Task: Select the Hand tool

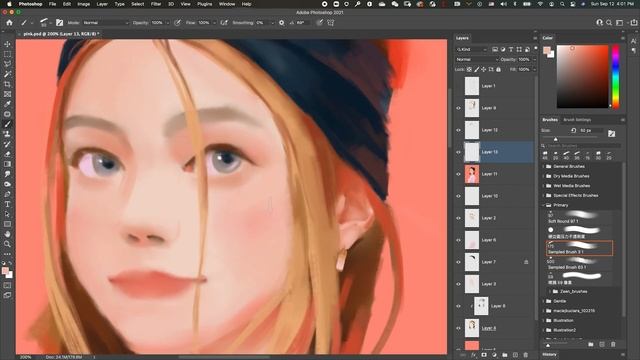Action: [7, 234]
